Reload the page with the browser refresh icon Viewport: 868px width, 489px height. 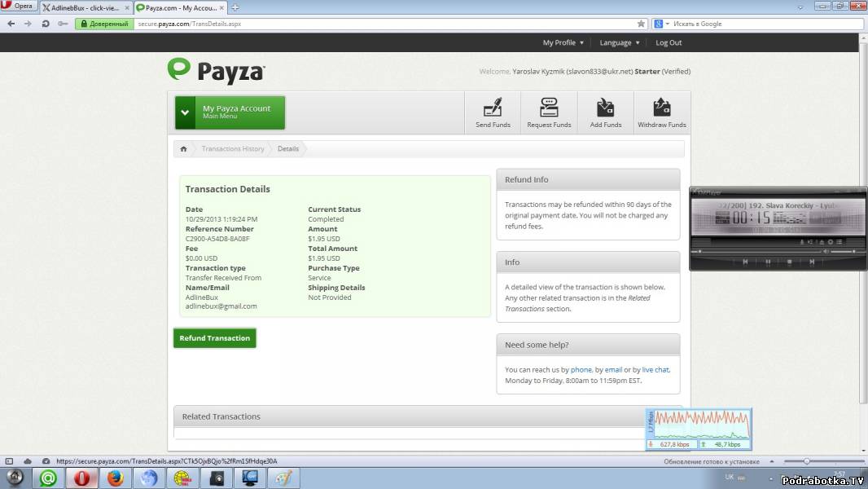[x=46, y=24]
